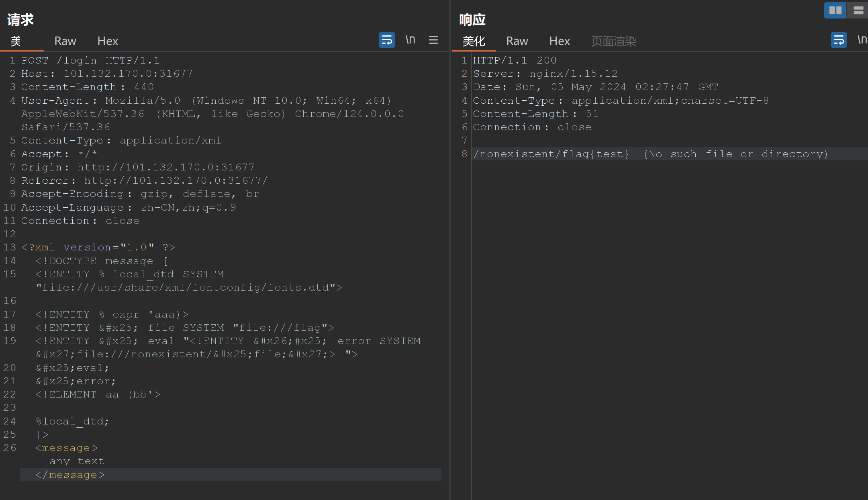The height and width of the screenshot is (500, 868).
Task: Click the %local_dtd; reference line
Action: pyautogui.click(x=72, y=421)
